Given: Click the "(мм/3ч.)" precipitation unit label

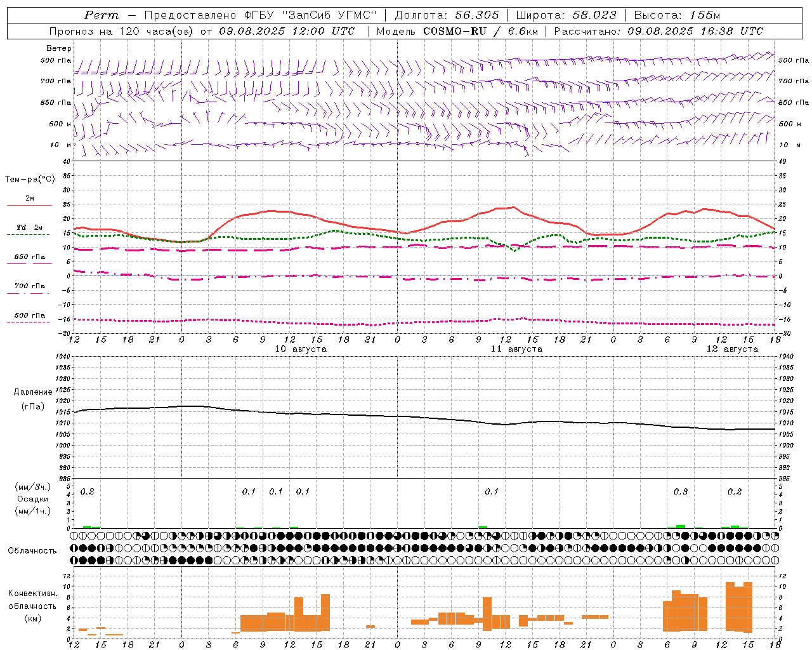Looking at the screenshot, I should tap(33, 487).
